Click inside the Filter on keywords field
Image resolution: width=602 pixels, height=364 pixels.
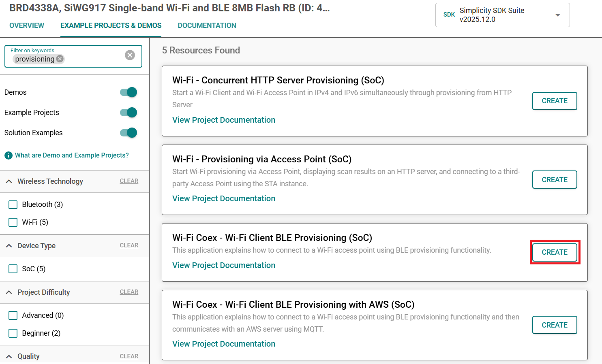93,59
